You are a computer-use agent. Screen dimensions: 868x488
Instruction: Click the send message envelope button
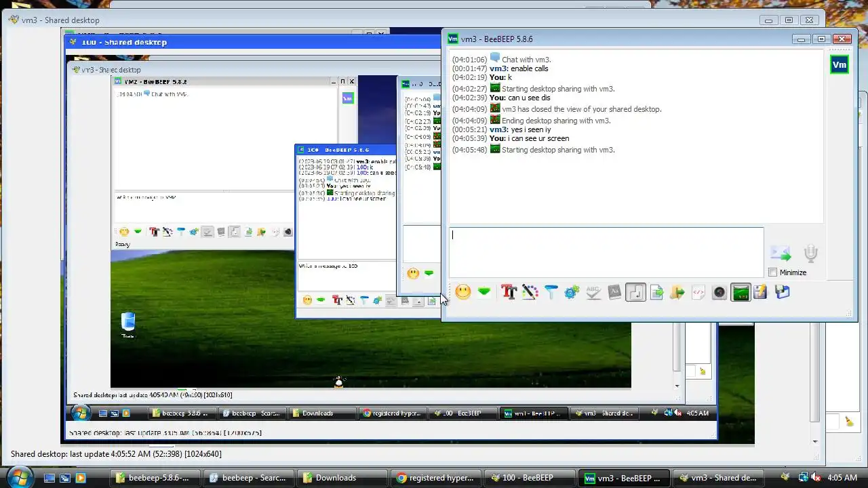(x=781, y=253)
